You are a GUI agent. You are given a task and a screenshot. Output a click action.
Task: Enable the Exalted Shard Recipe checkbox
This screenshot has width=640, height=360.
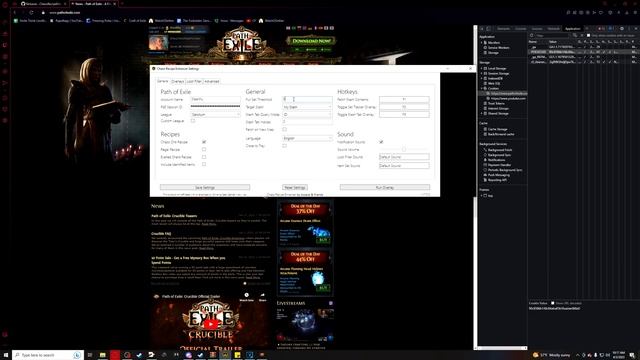tap(204, 157)
